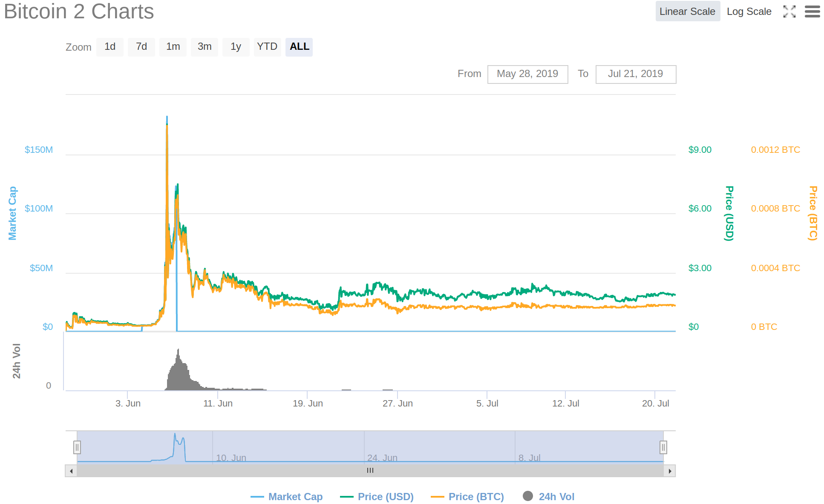Click the $50M market cap axis label
The image size is (824, 504).
click(x=41, y=268)
